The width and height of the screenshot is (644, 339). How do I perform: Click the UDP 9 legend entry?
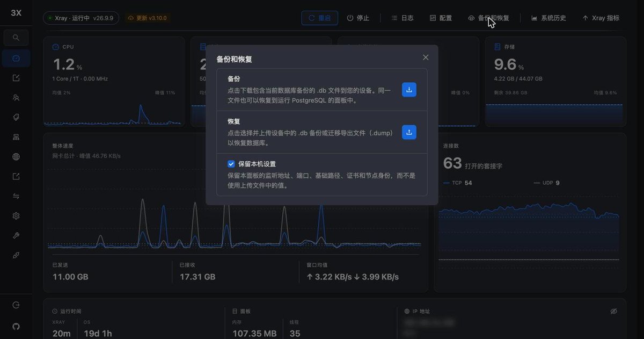547,183
